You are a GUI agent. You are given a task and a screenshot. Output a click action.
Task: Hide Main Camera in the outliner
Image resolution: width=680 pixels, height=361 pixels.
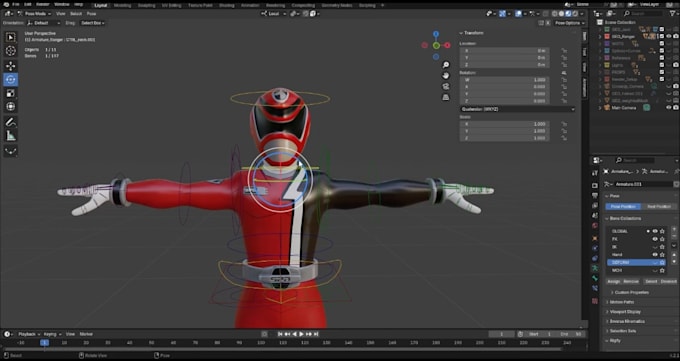pos(669,108)
